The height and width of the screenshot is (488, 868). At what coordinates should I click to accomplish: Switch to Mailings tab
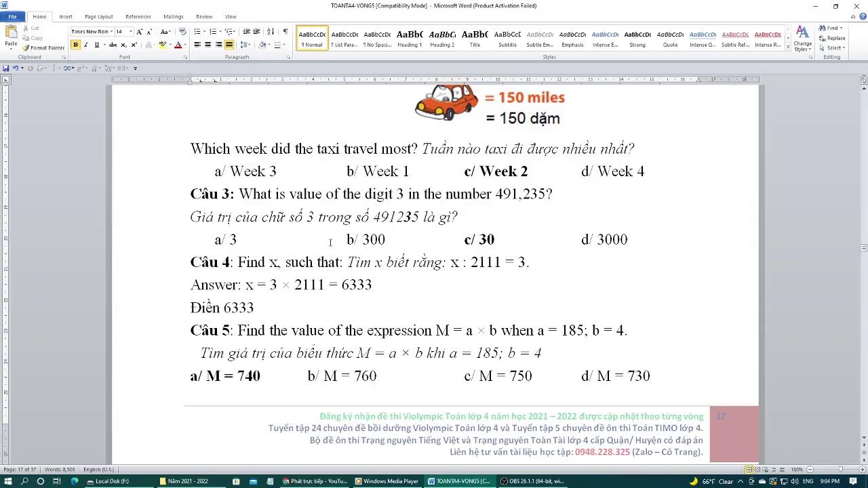click(x=174, y=16)
